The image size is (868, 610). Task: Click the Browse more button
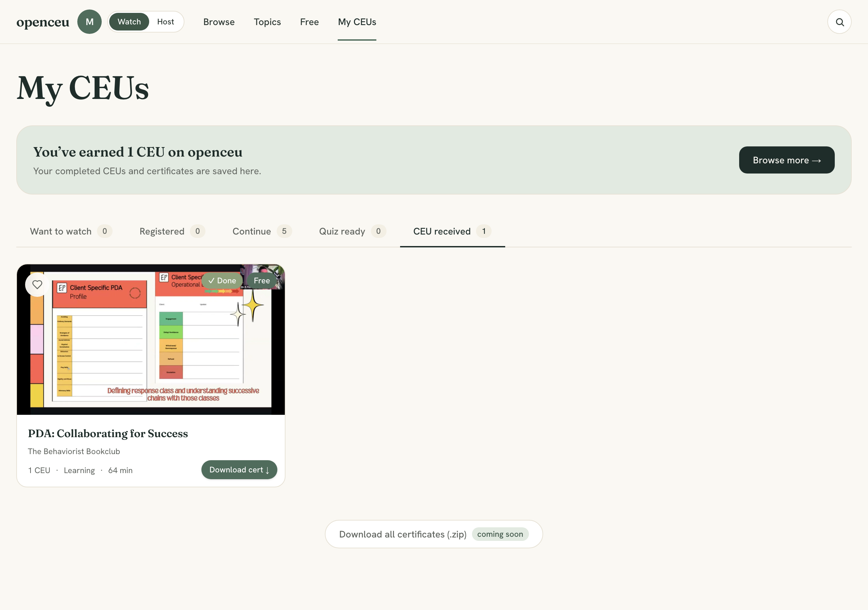[x=786, y=160]
